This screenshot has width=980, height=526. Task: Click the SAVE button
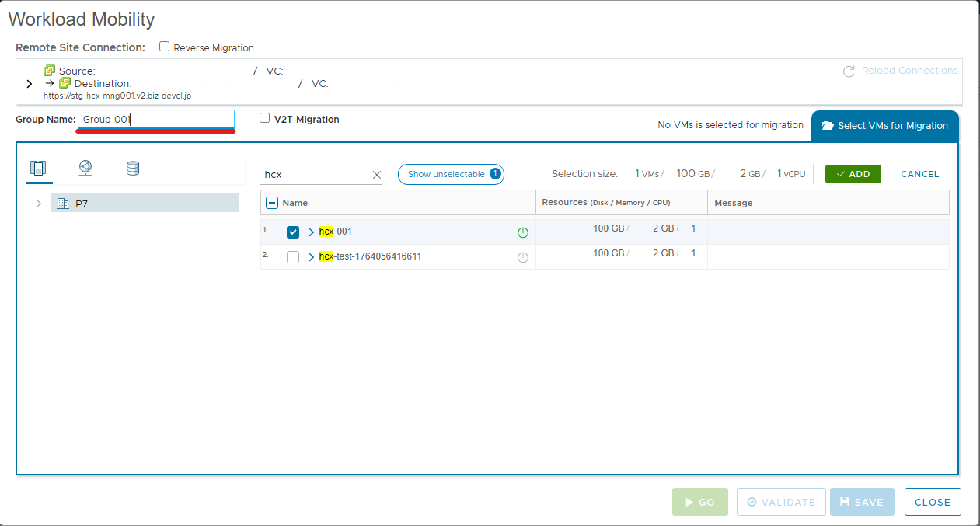click(x=862, y=502)
